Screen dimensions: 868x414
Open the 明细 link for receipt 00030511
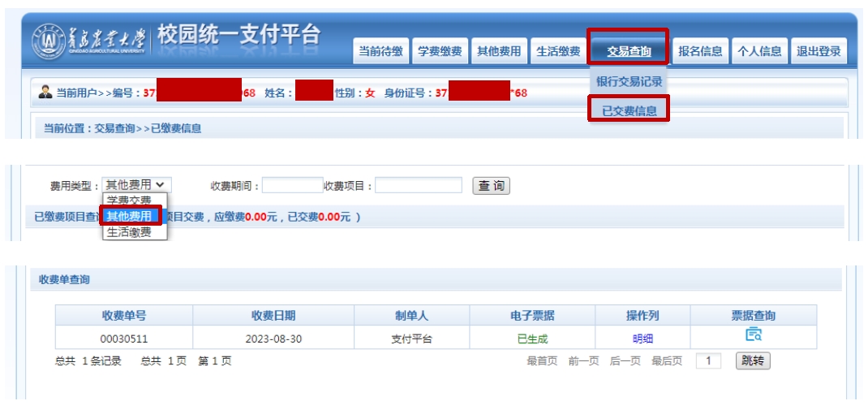coord(642,339)
